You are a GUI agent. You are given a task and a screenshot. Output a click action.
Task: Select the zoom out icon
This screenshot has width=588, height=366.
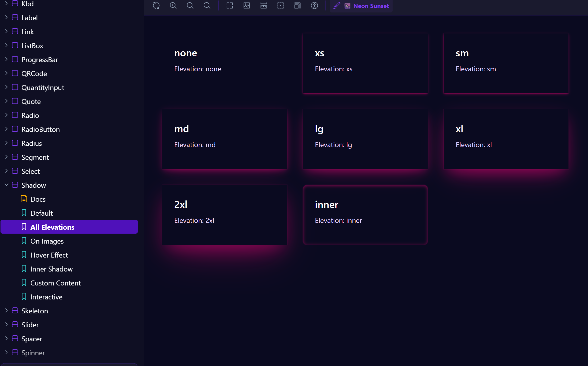[190, 5]
